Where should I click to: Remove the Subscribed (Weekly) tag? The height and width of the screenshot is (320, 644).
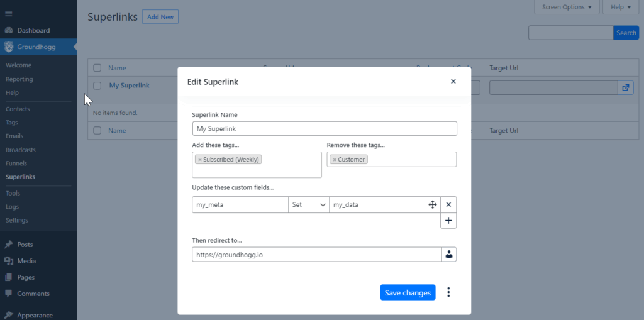point(199,160)
